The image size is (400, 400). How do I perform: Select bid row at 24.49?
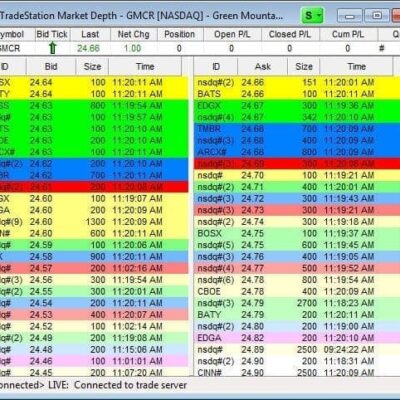point(94,338)
